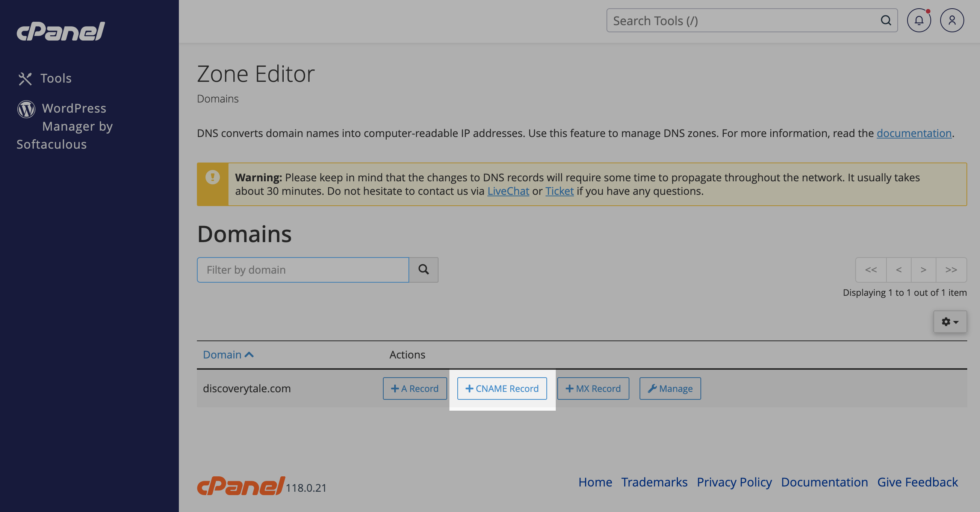Go to previous results page
The width and height of the screenshot is (980, 512).
[898, 270]
